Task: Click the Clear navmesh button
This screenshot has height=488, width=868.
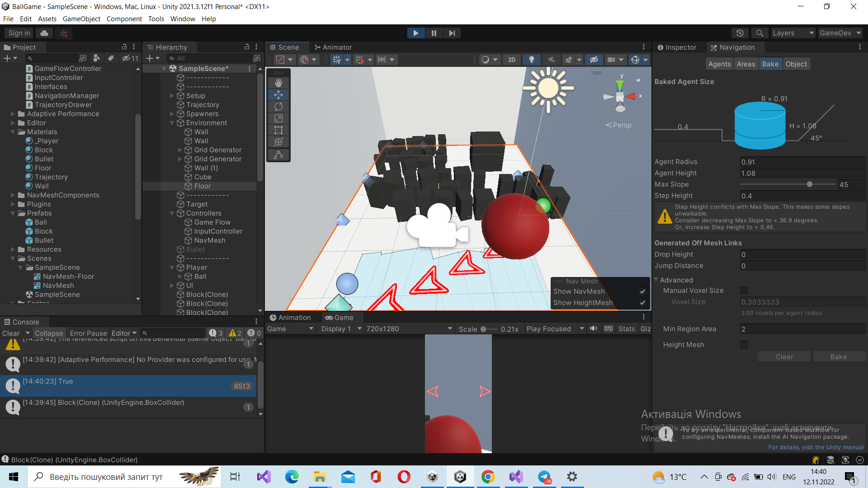Action: coord(784,357)
